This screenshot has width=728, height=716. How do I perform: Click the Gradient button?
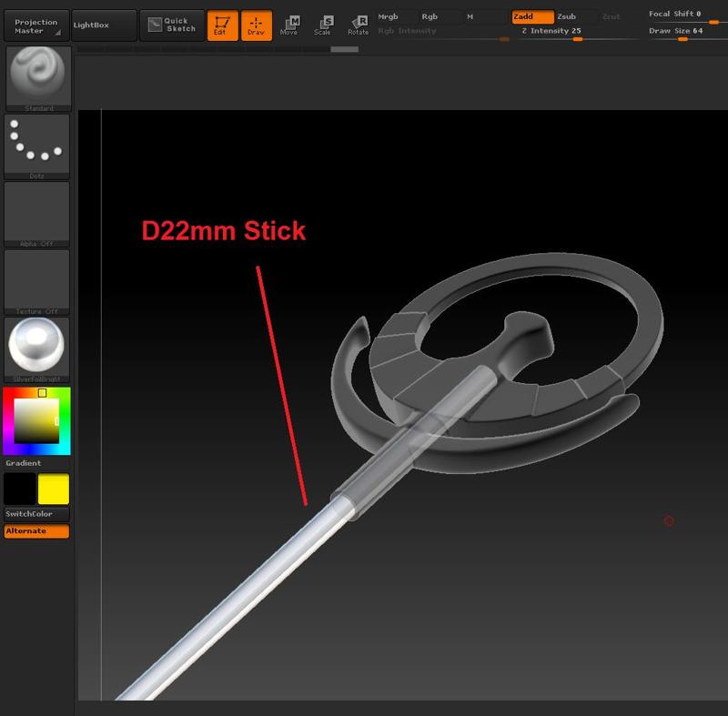36,463
